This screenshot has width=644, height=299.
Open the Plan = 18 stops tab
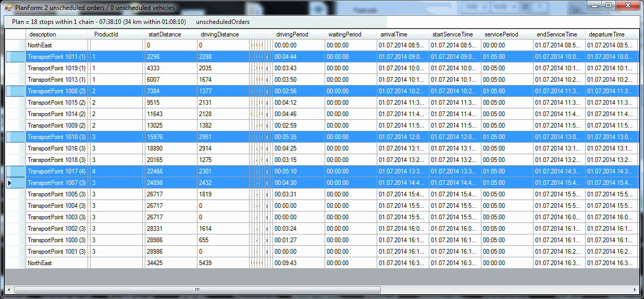pos(99,22)
